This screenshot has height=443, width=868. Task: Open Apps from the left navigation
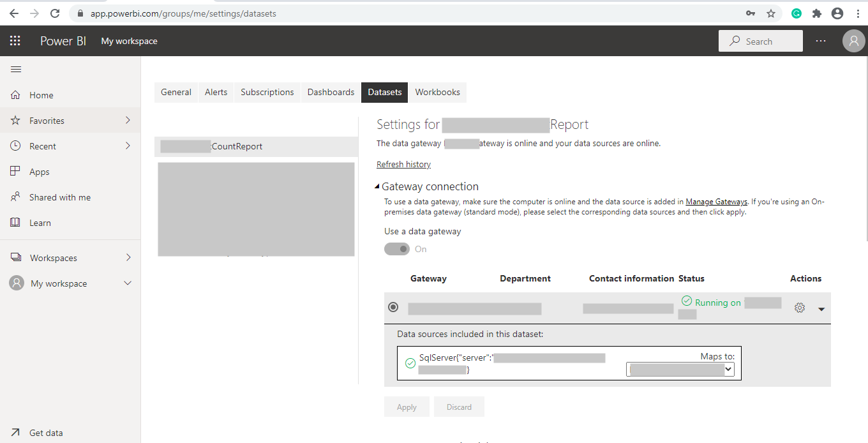(39, 172)
